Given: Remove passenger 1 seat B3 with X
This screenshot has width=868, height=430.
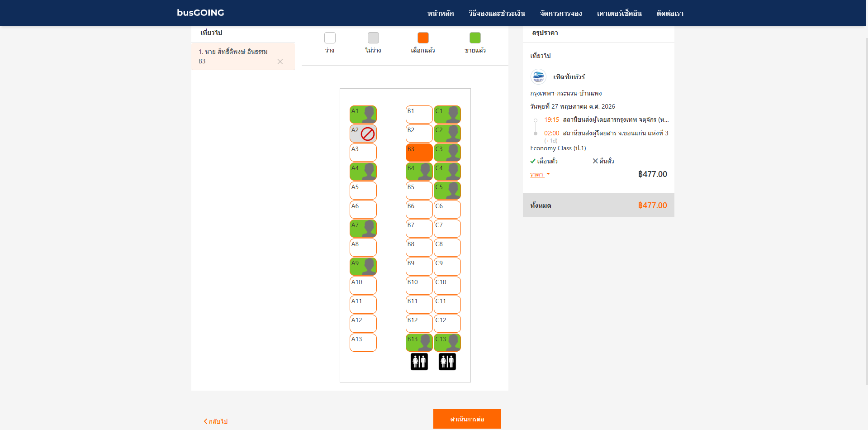Looking at the screenshot, I should (x=280, y=62).
